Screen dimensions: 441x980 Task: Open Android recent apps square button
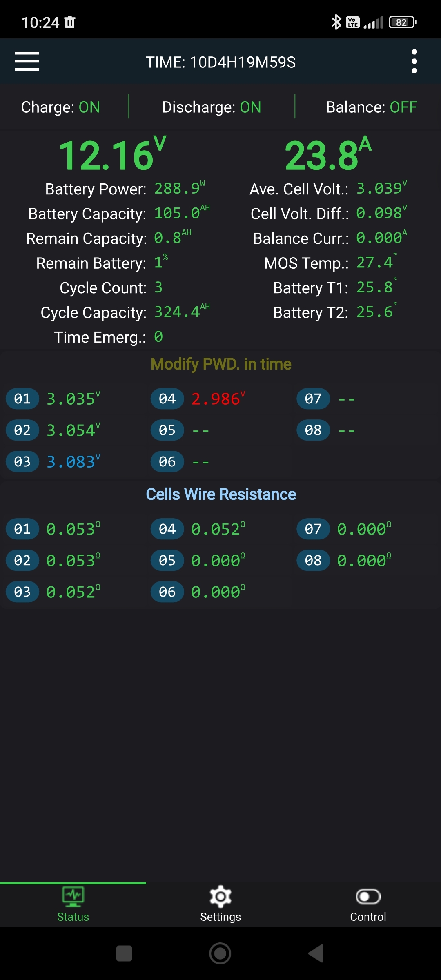124,953
